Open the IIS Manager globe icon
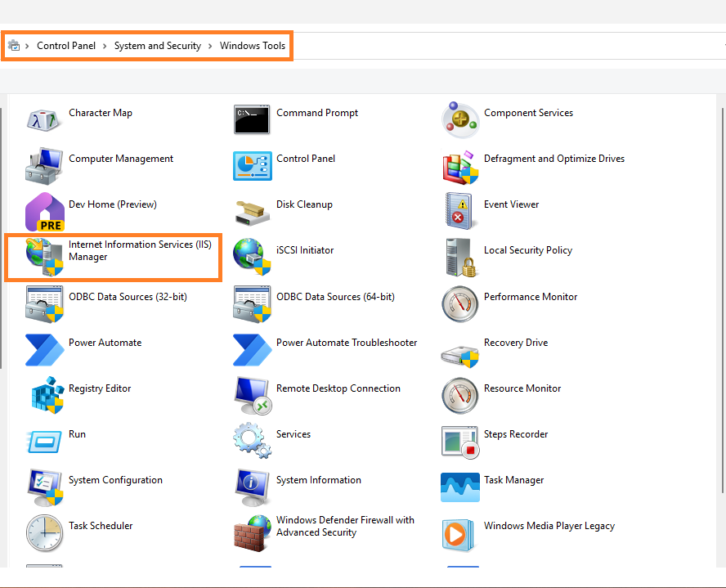This screenshot has height=588, width=726. click(44, 257)
